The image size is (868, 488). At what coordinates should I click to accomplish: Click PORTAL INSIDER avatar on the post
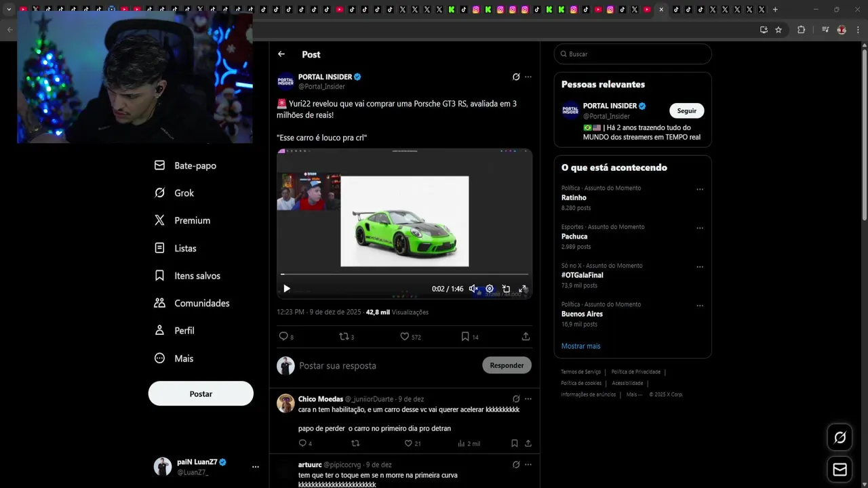pyautogui.click(x=285, y=81)
